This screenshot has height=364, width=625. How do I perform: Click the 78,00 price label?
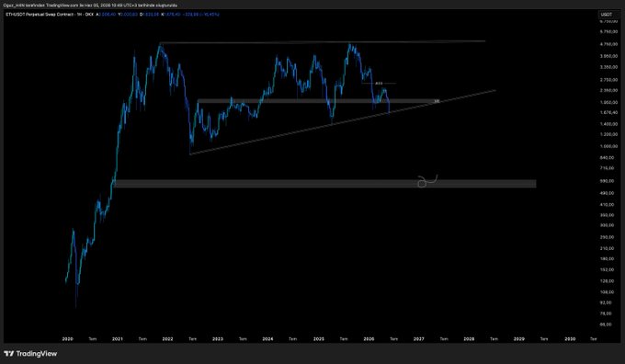pos(606,313)
